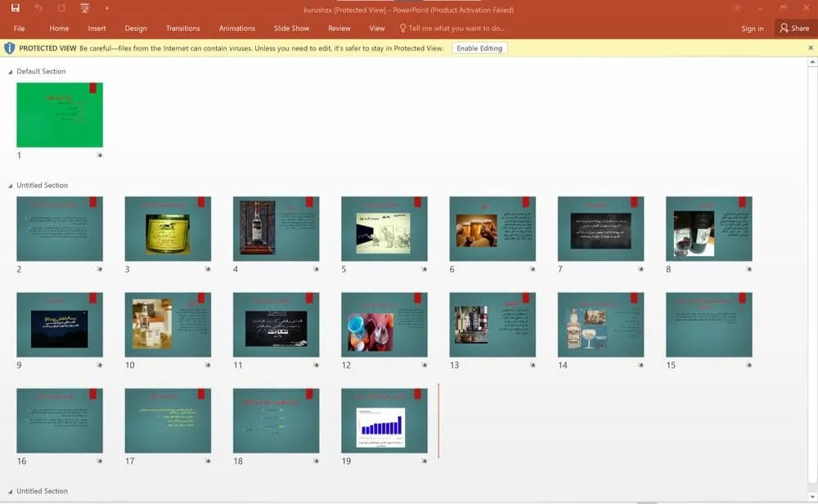Go to the Slide Show tab
The image size is (818, 504).
[x=292, y=28]
